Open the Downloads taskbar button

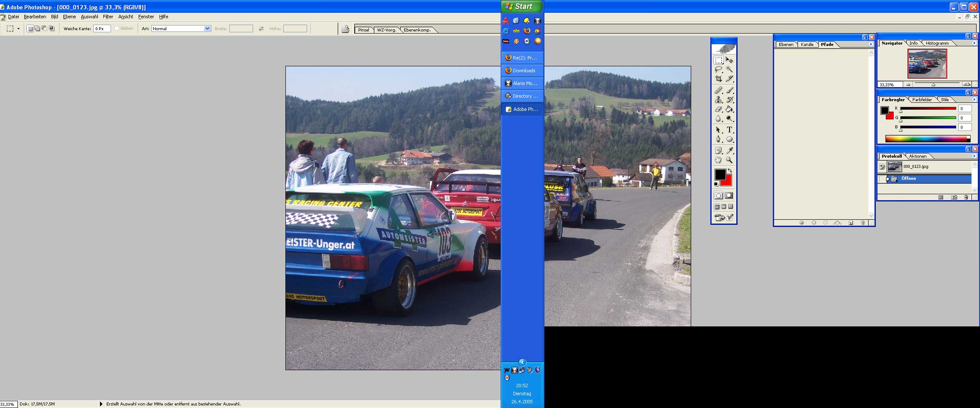click(x=522, y=71)
